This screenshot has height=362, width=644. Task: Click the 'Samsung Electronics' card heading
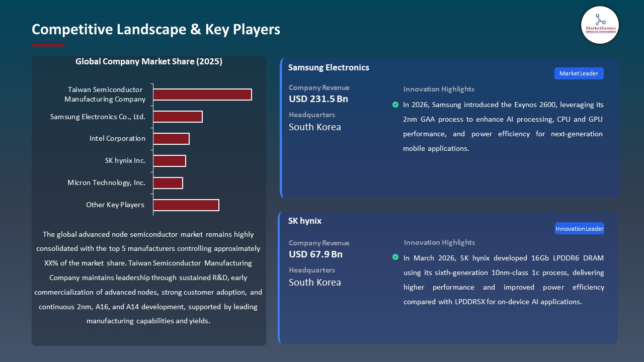[x=329, y=67]
